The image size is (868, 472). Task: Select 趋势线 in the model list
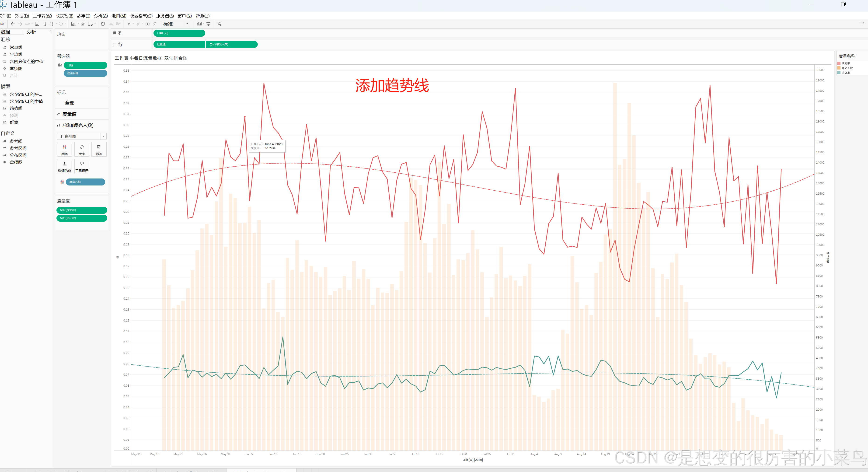[16, 108]
